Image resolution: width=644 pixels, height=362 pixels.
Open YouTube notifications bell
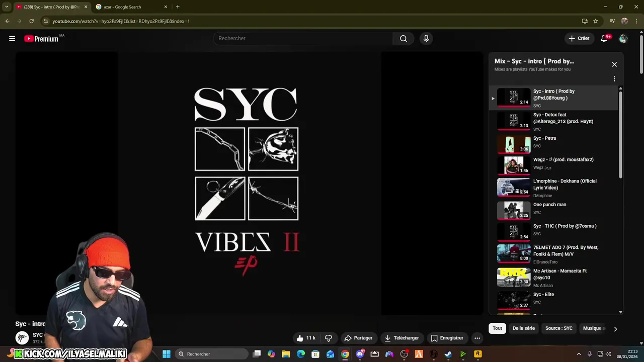(605, 39)
